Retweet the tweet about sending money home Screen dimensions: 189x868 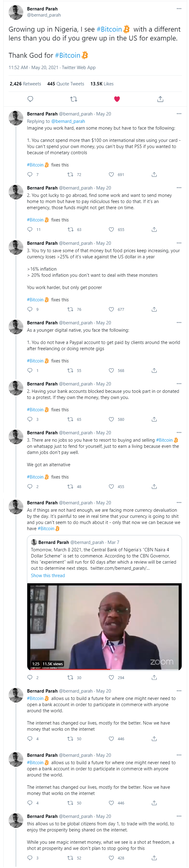pos(70,230)
